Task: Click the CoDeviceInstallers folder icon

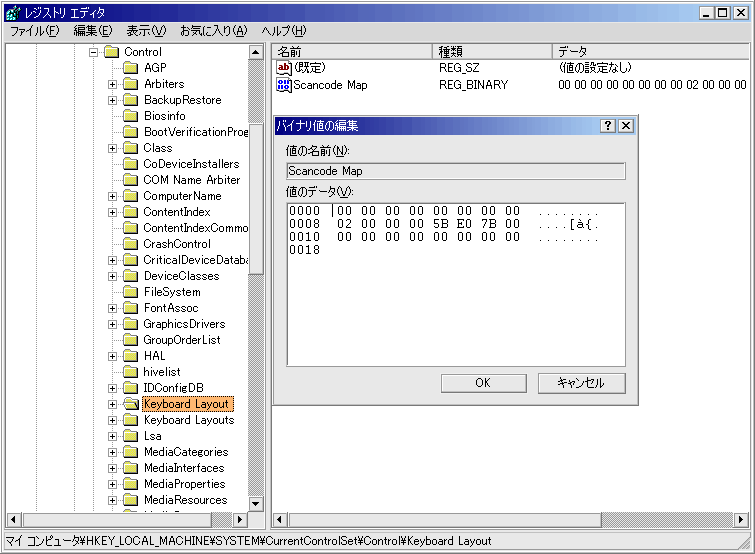Action: click(x=130, y=164)
